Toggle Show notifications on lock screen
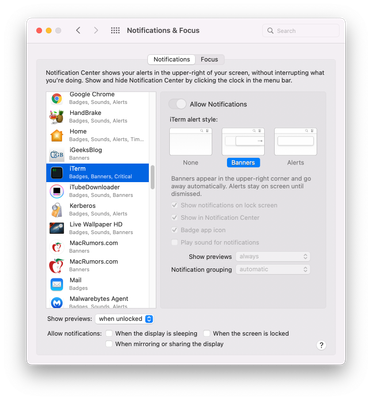This screenshot has width=372, height=400. (174, 205)
